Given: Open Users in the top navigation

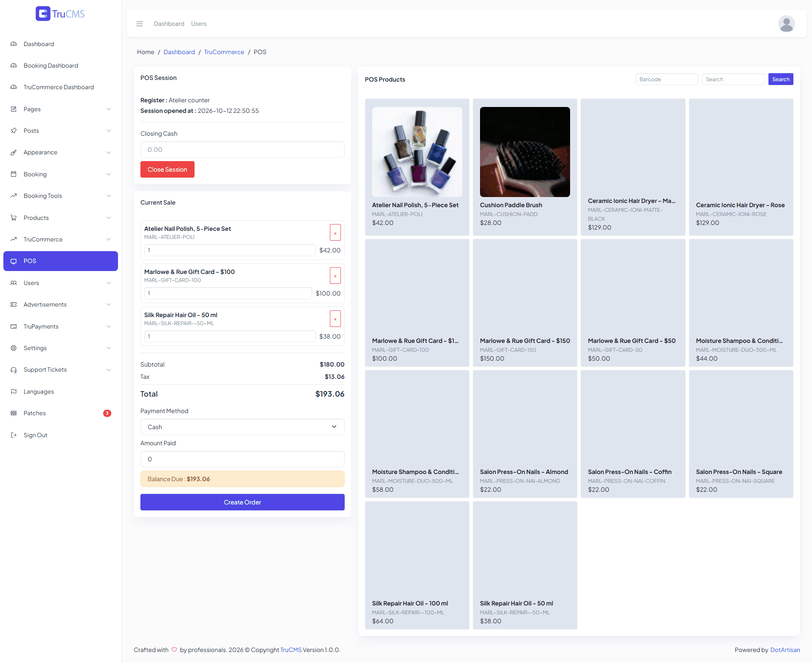Looking at the screenshot, I should (x=199, y=24).
